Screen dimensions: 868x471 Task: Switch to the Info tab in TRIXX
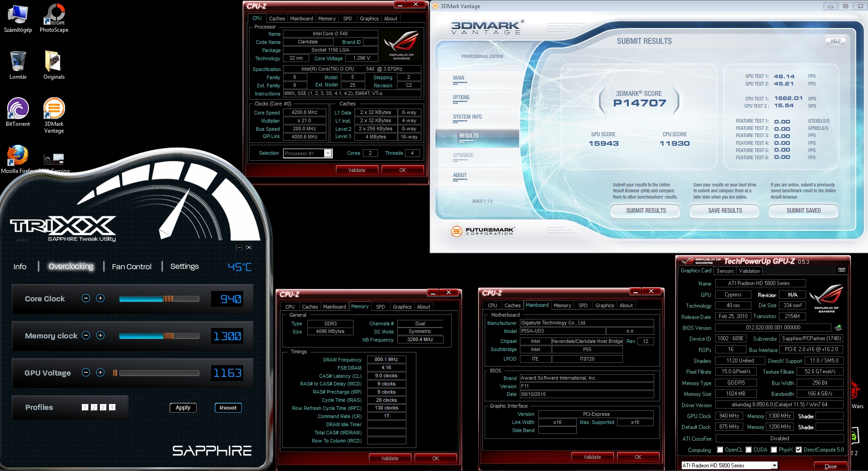tap(20, 266)
